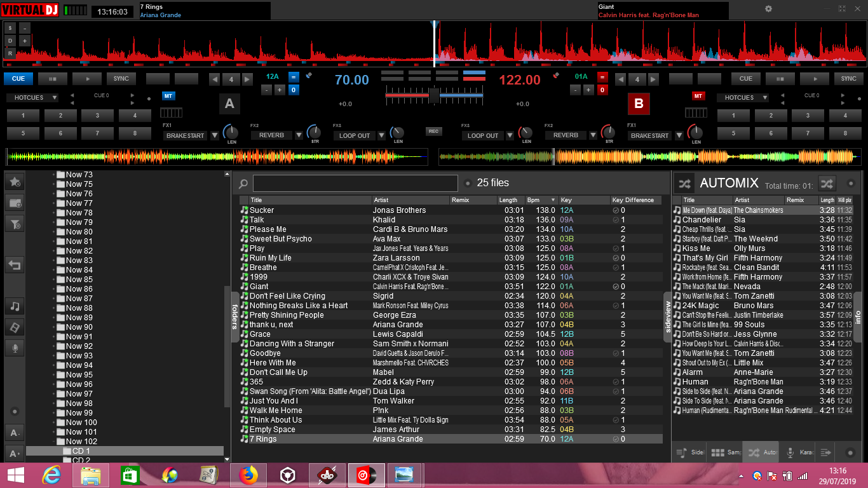The image size is (868, 488).
Task: Sort the track list by Bpm column header
Action: 541,200
